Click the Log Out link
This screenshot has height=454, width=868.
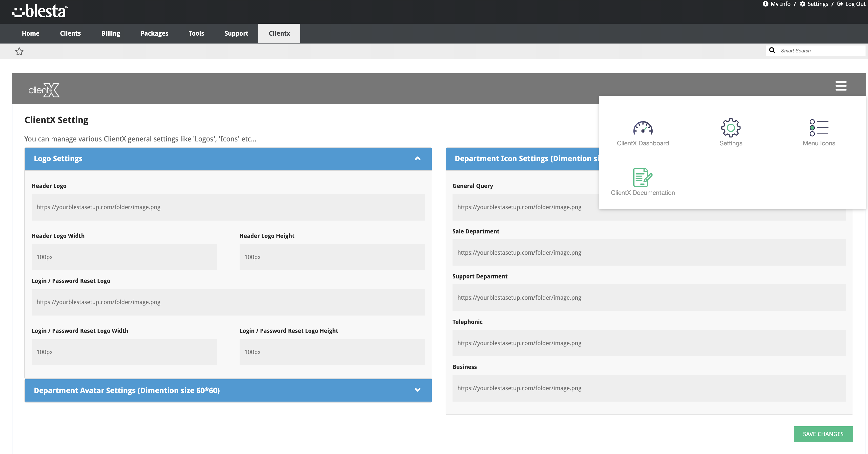[851, 4]
